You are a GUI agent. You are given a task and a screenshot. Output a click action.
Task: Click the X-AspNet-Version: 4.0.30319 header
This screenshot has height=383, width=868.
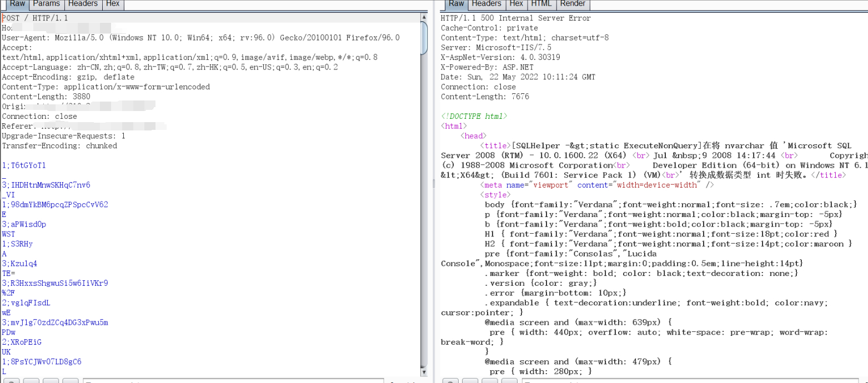pos(500,57)
